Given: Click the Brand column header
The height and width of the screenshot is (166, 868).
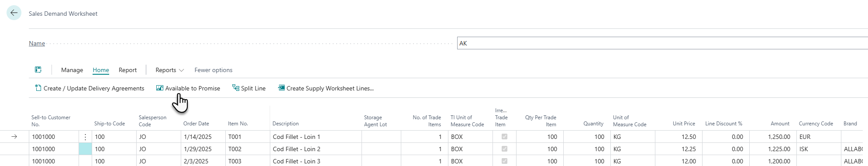Looking at the screenshot, I should click(x=850, y=124).
